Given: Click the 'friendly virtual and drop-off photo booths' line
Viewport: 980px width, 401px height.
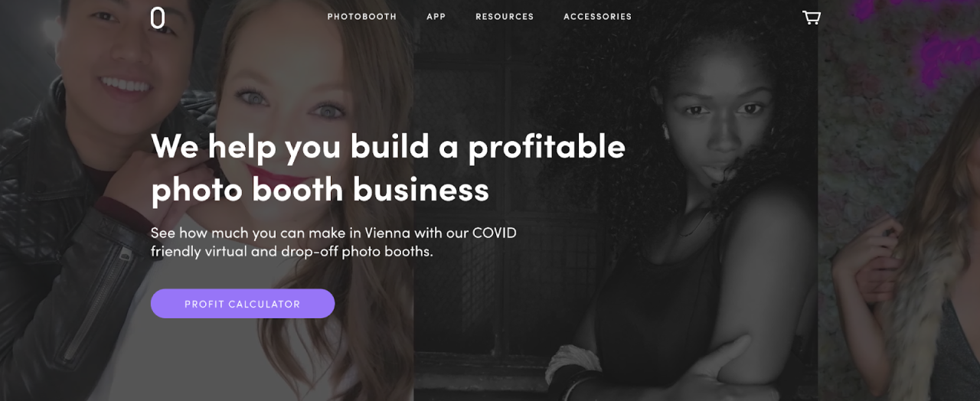Looking at the screenshot, I should (x=292, y=251).
